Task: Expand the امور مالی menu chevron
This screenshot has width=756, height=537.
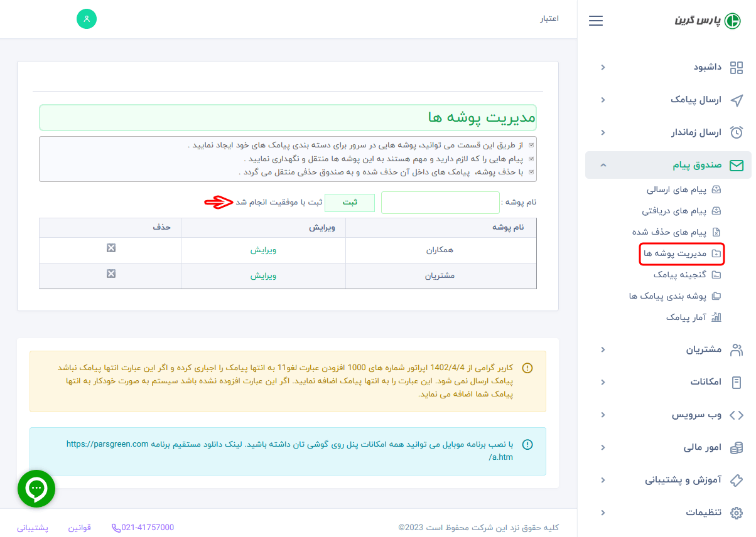Action: pyautogui.click(x=603, y=448)
